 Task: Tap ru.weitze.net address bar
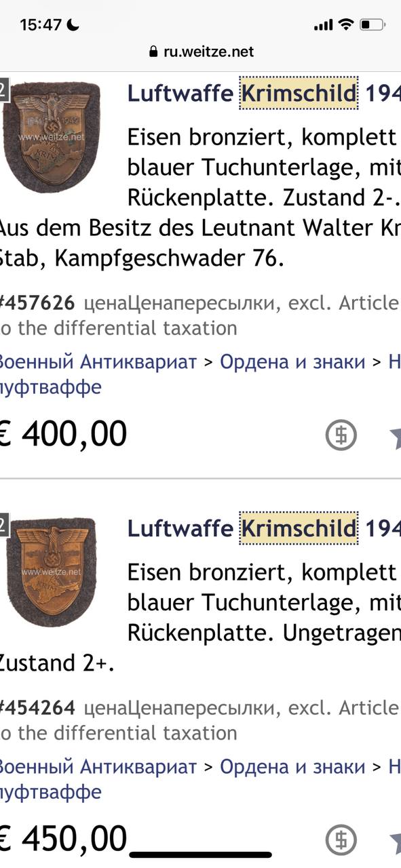click(x=200, y=52)
